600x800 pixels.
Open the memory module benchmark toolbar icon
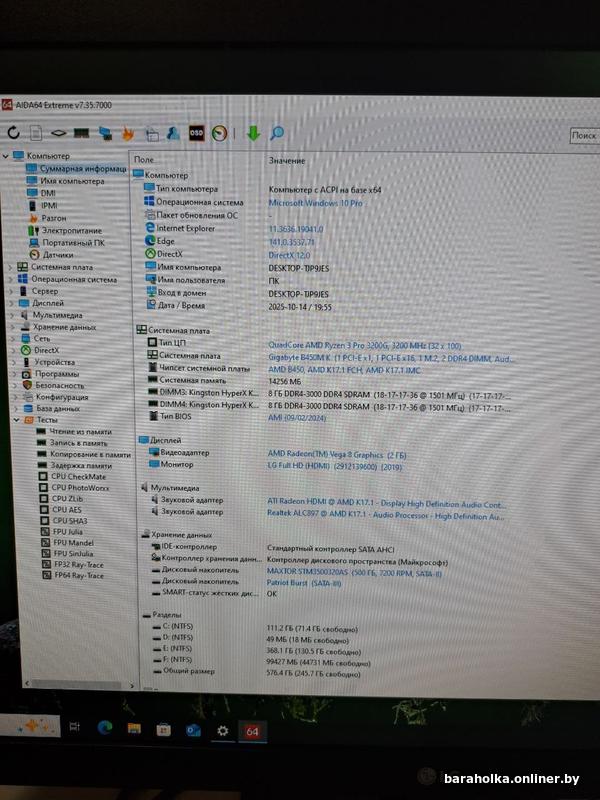click(x=81, y=133)
